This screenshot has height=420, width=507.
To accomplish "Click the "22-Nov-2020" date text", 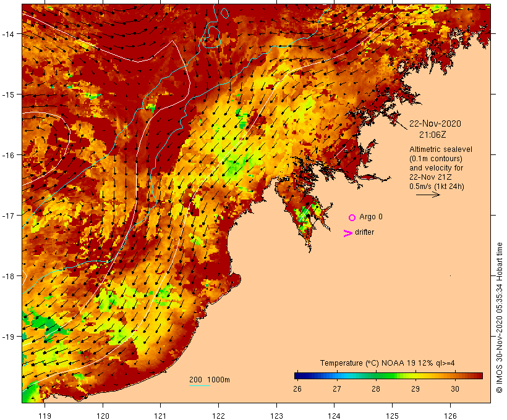I will click(x=435, y=124).
